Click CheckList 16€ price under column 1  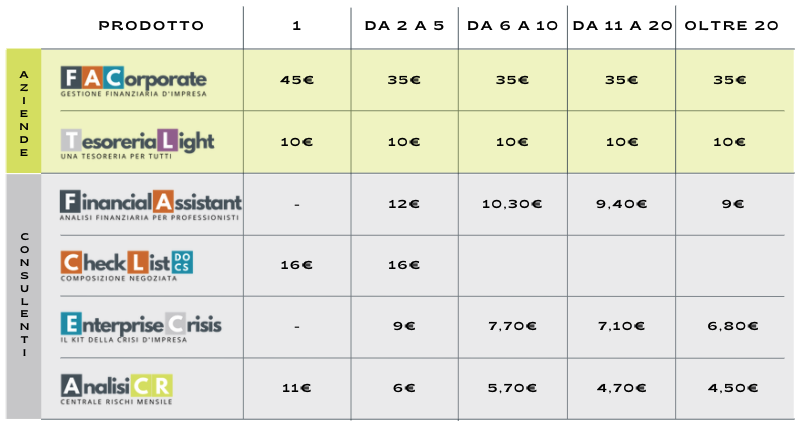click(x=297, y=265)
